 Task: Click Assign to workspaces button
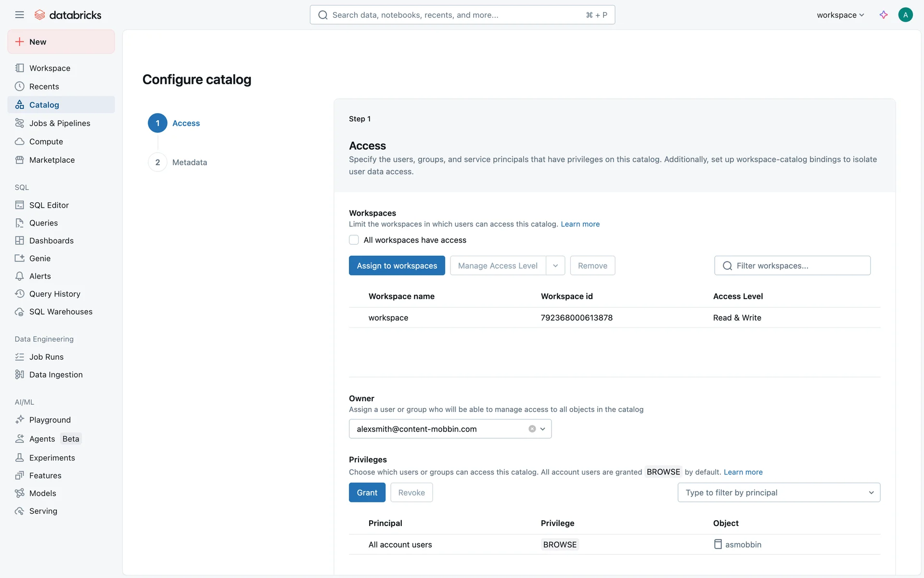pyautogui.click(x=397, y=265)
